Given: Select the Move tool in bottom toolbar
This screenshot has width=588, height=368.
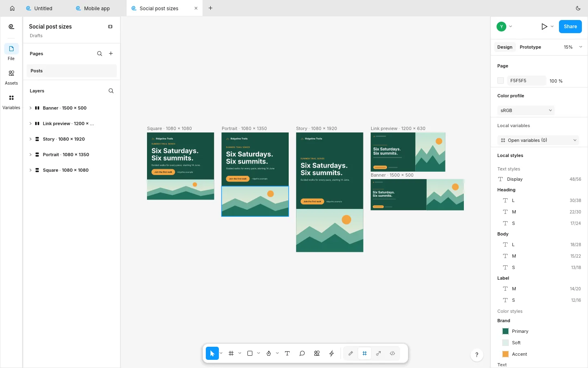Looking at the screenshot, I should click(x=212, y=353).
